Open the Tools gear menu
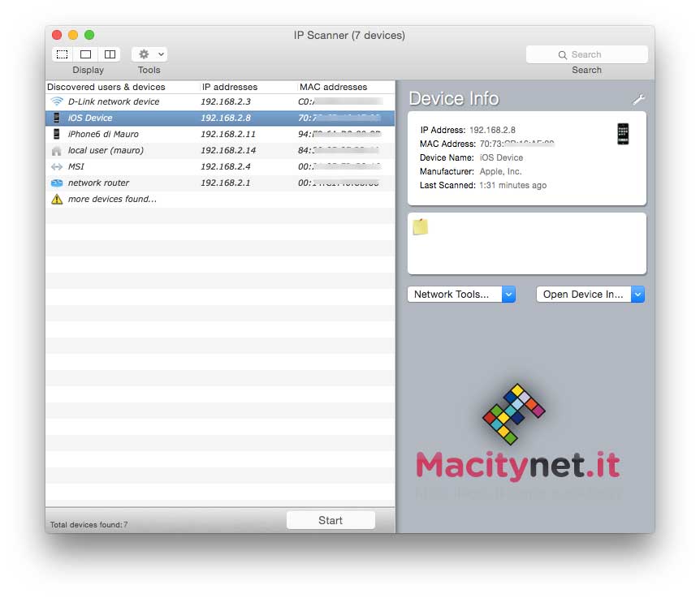Image resolution: width=700 pixels, height=598 pixels. [149, 54]
